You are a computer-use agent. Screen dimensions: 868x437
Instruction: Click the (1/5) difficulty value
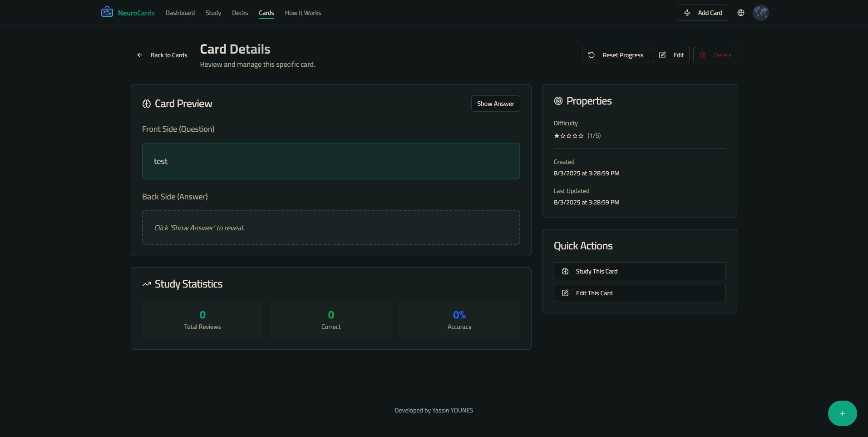(594, 135)
